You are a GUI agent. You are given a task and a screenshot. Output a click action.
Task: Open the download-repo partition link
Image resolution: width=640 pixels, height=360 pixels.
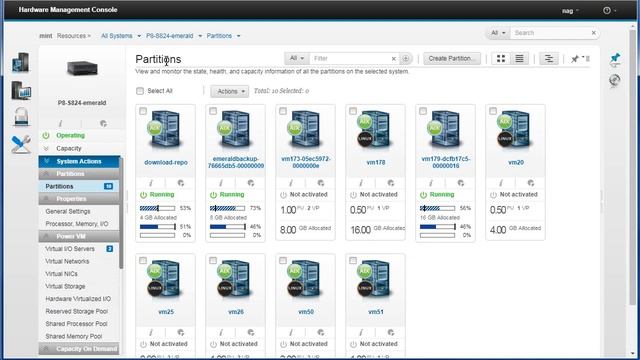166,162
